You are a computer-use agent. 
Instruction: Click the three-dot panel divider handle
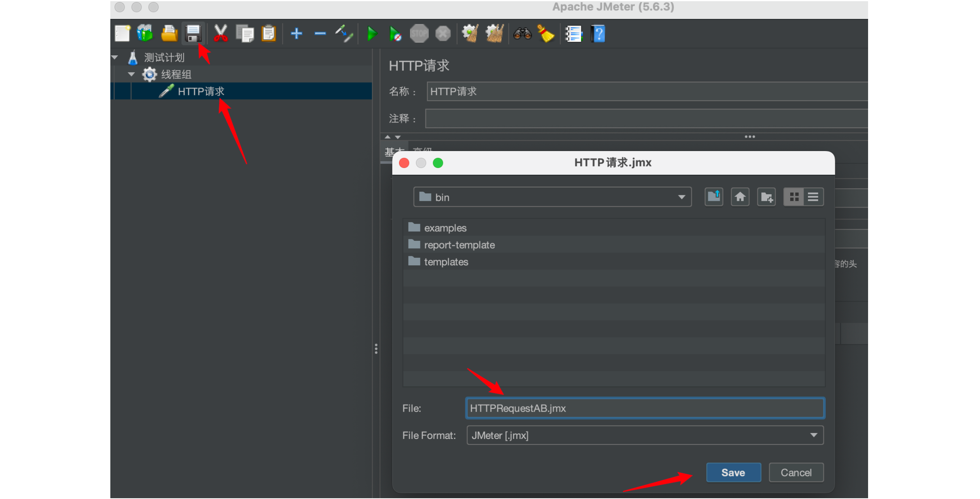(x=750, y=137)
